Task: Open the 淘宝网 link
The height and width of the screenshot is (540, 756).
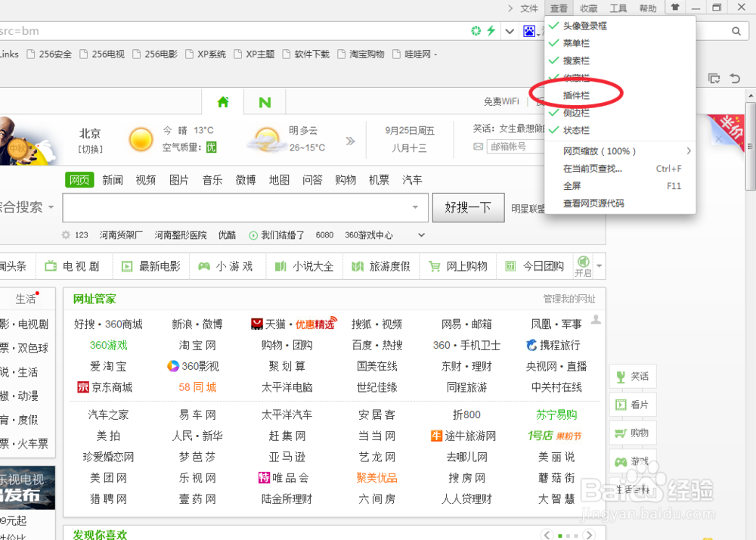Action: click(197, 345)
